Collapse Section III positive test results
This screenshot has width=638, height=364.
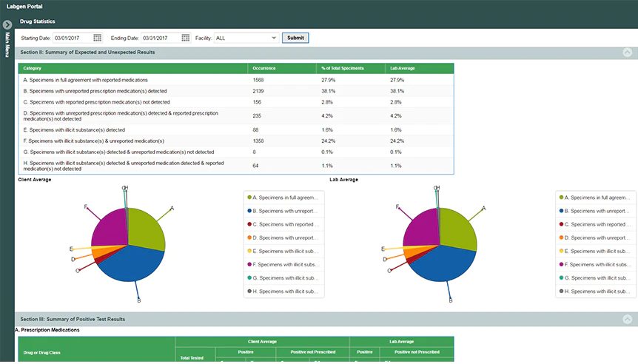[628, 320]
